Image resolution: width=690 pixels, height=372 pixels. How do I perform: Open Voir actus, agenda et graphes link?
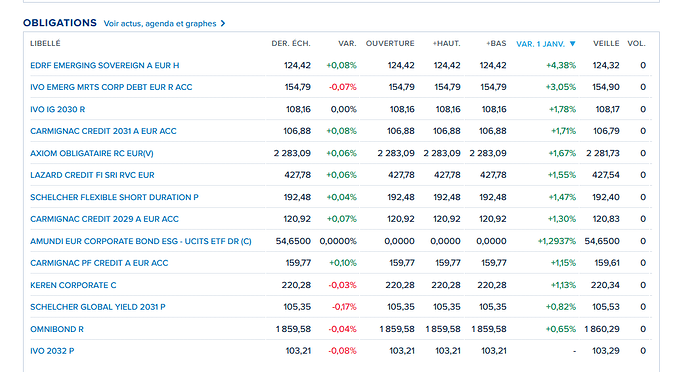point(160,23)
